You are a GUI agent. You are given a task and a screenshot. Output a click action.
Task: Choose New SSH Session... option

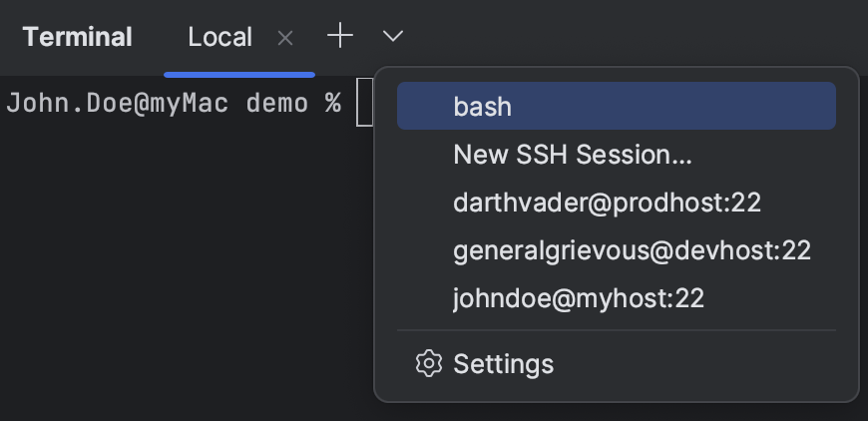point(572,155)
